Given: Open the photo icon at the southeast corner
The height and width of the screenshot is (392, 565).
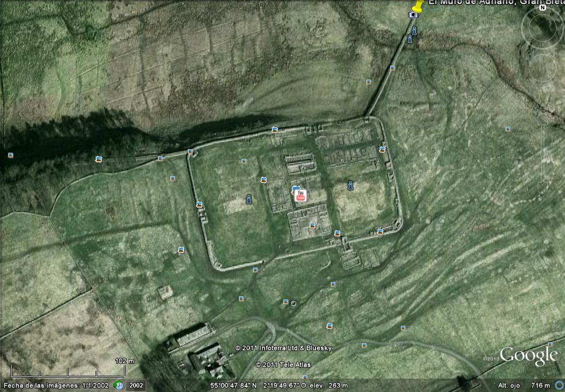Looking at the screenshot, I should (380, 231).
